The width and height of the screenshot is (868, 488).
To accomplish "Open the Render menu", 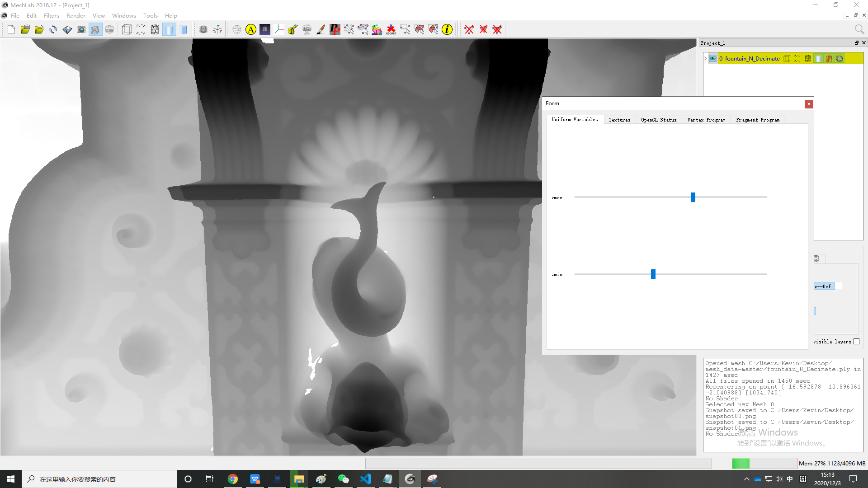I will 75,15.
